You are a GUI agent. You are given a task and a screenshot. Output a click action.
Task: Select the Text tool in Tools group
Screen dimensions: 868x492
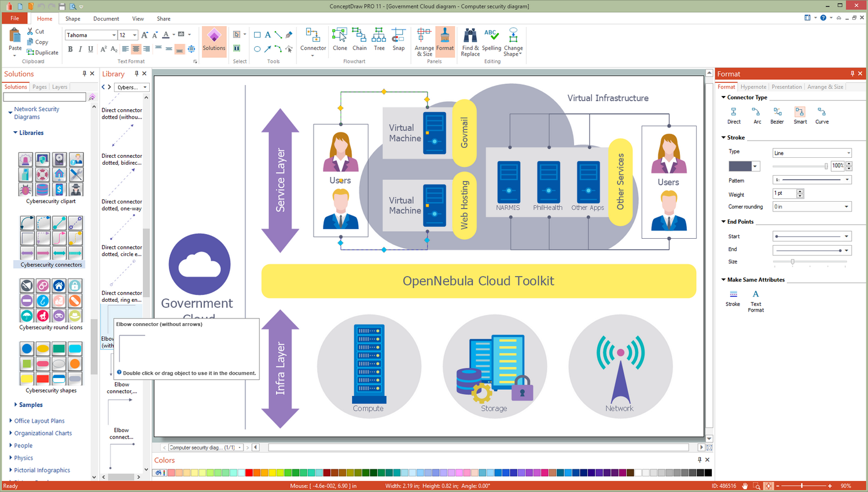point(268,35)
